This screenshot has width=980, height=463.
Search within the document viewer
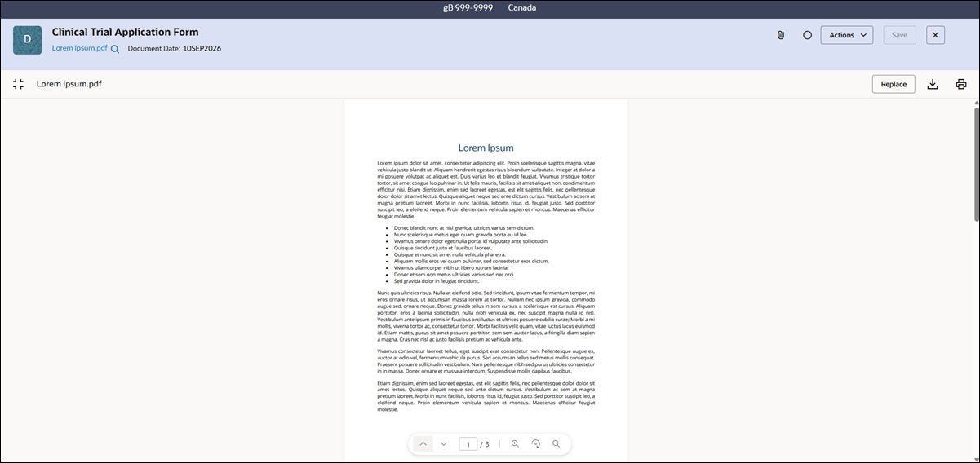coord(557,444)
